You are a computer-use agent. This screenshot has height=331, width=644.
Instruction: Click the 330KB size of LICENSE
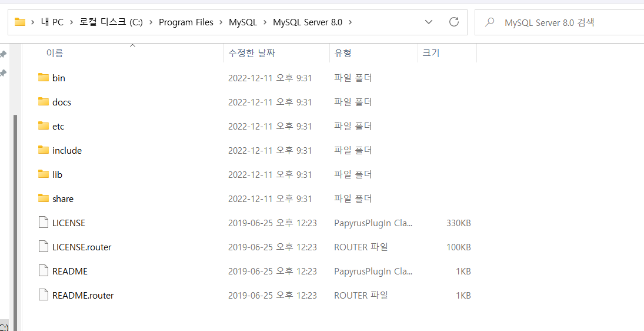458,223
